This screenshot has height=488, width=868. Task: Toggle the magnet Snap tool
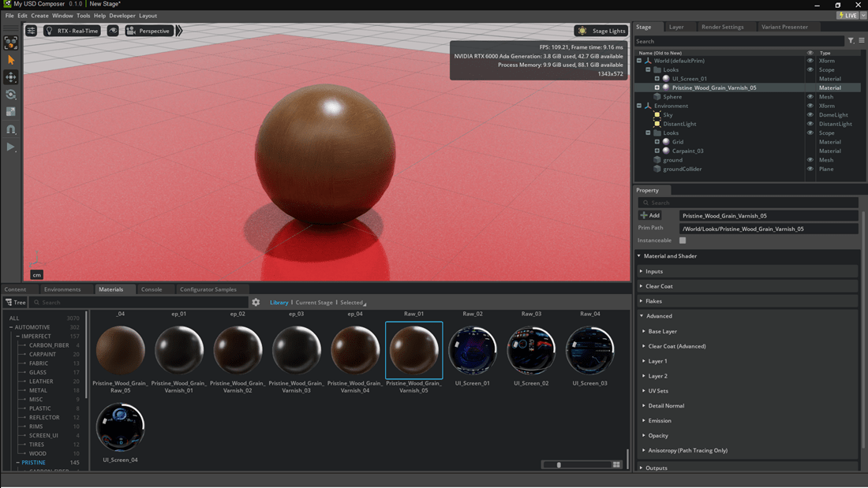tap(11, 129)
